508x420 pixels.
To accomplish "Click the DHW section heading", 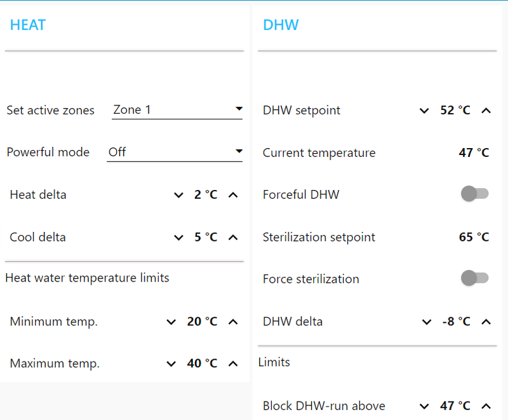I will tap(281, 25).
